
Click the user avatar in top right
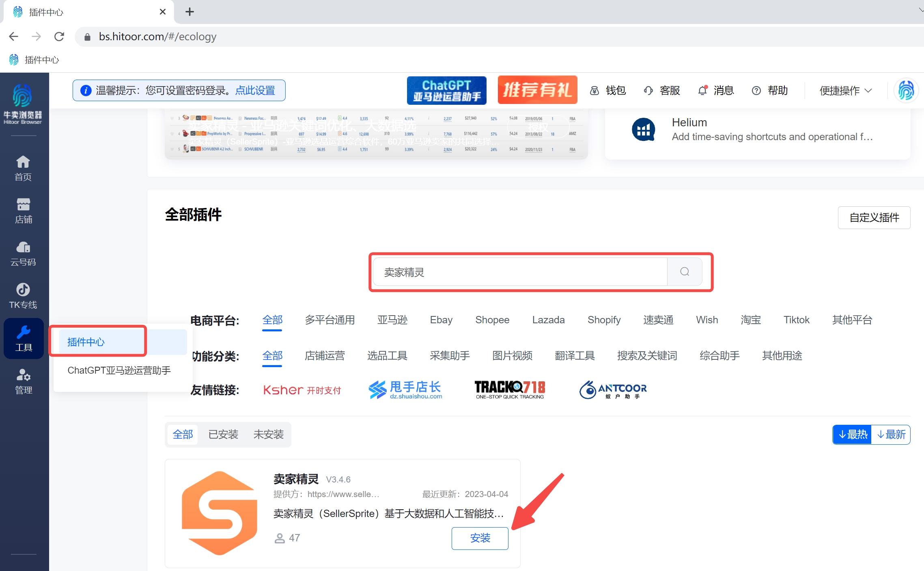(906, 91)
